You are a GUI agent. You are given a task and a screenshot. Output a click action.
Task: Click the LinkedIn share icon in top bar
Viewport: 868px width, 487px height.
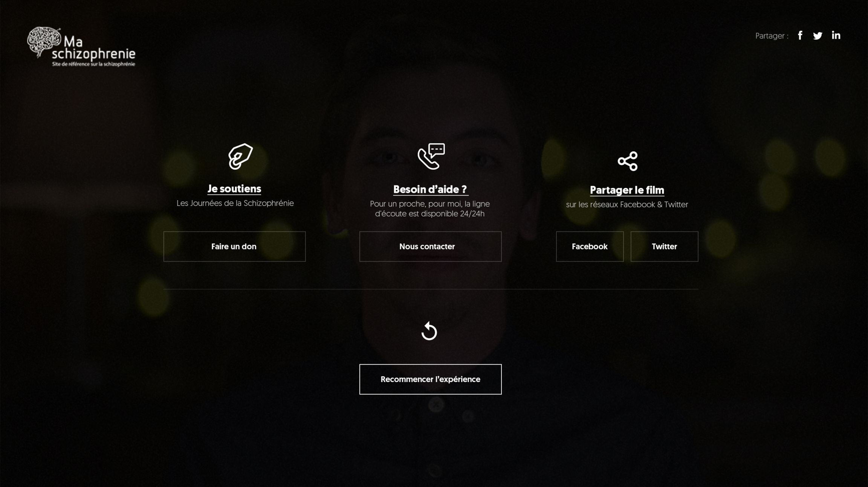(836, 35)
